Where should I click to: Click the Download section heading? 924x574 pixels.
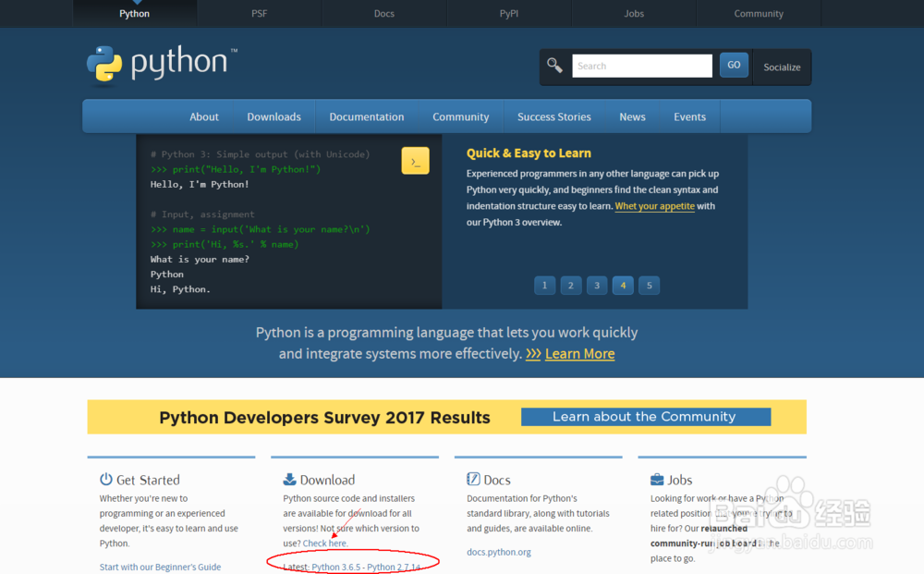coord(327,480)
